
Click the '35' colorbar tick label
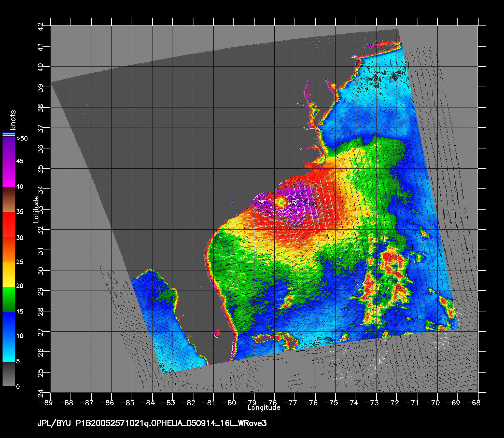[20, 212]
